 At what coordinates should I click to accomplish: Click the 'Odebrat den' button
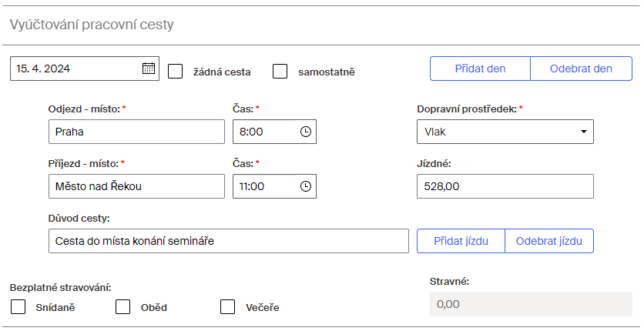[581, 69]
